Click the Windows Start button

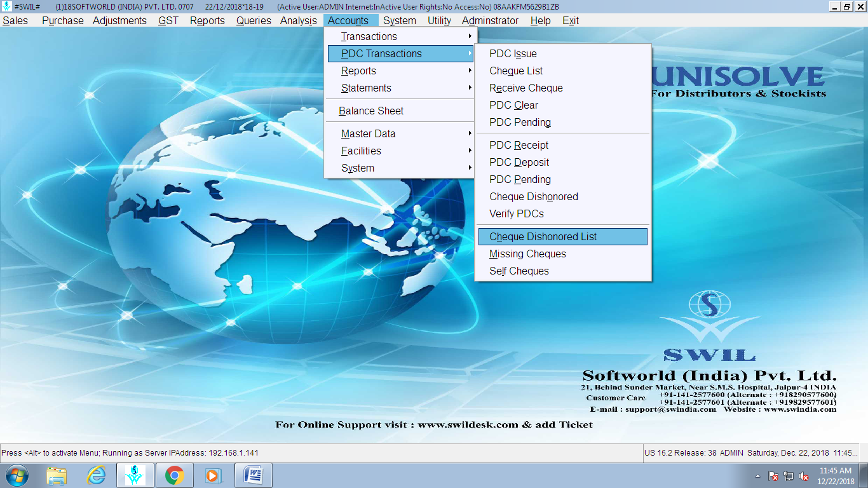point(16,475)
